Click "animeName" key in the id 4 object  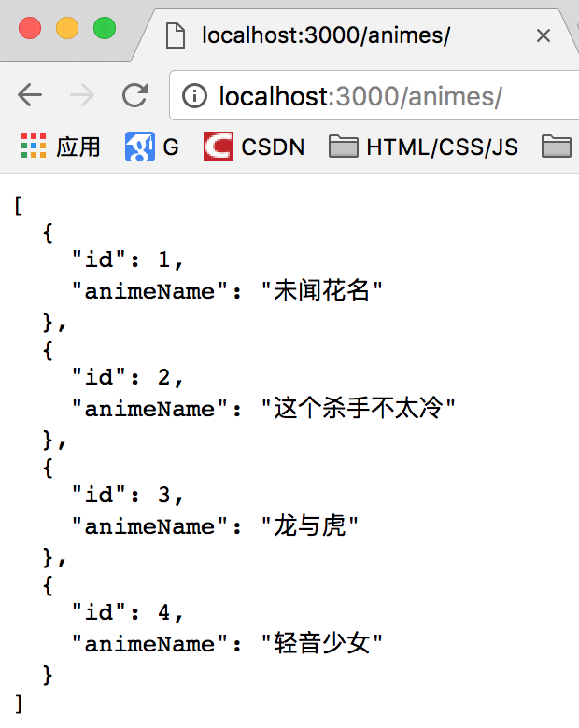point(149,644)
